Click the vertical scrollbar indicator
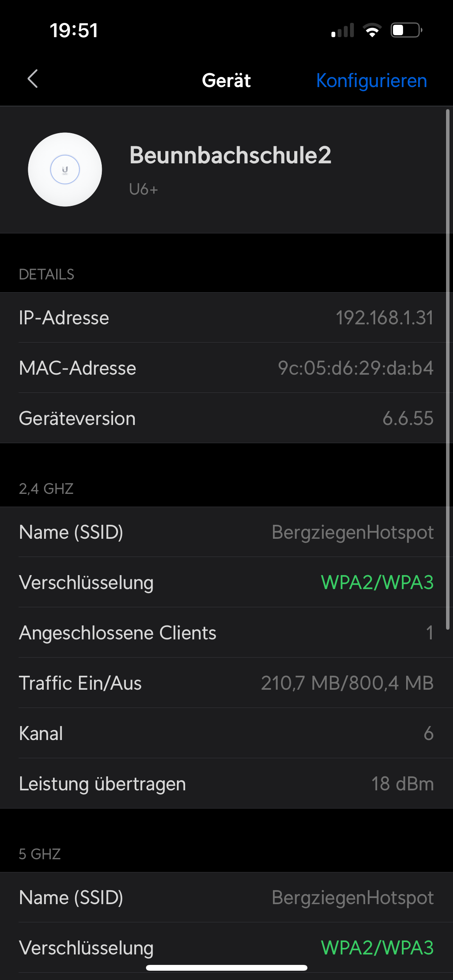The width and height of the screenshot is (453, 980). click(448, 370)
